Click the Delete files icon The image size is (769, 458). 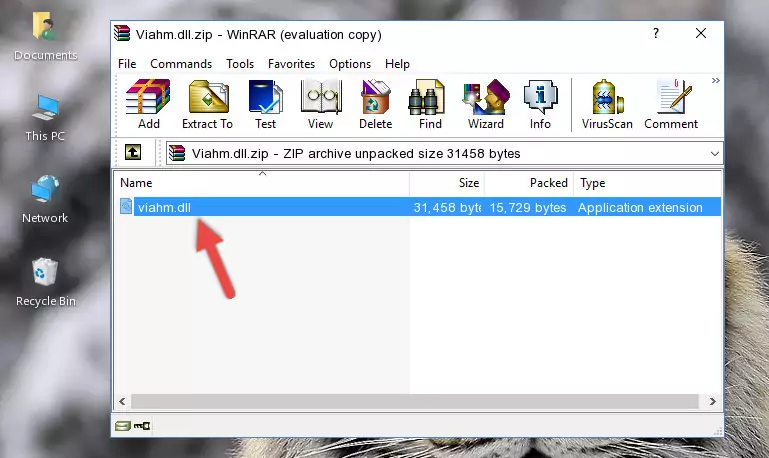376,104
